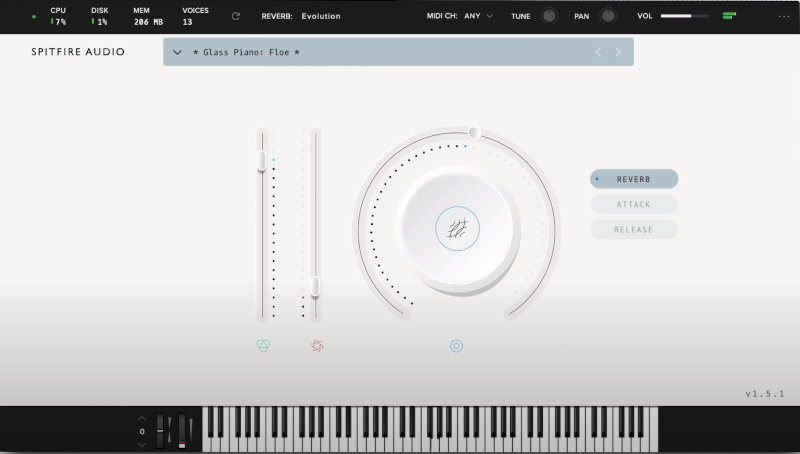This screenshot has width=800, height=454.
Task: Click the PAN knob
Action: [608, 16]
